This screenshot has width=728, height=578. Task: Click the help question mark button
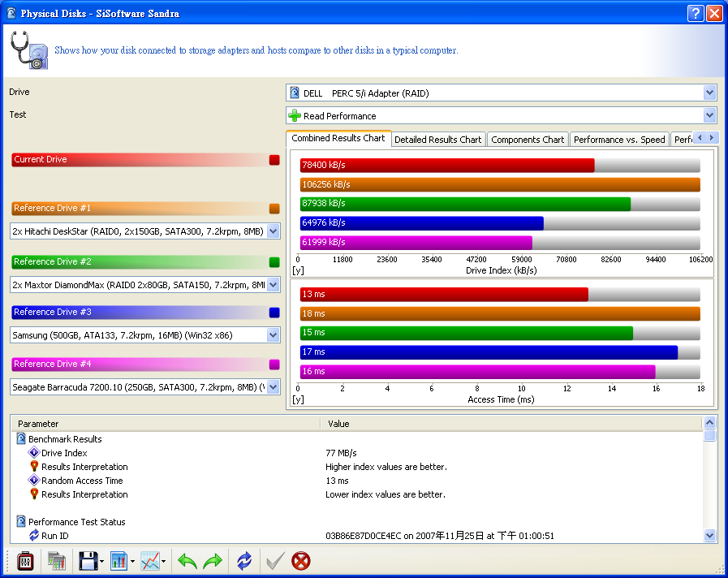(695, 14)
